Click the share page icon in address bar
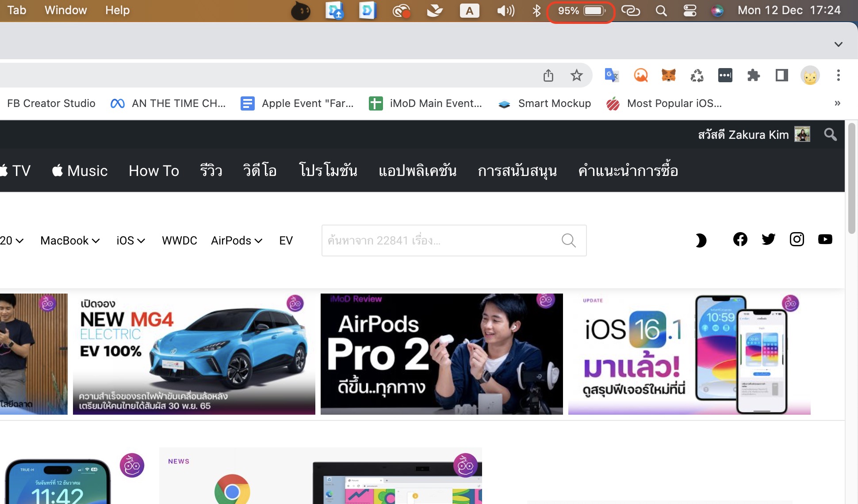This screenshot has width=858, height=504. 548,76
